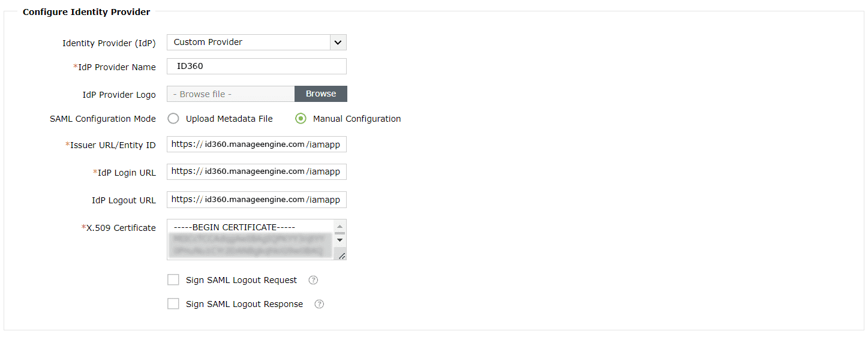The width and height of the screenshot is (868, 337).
Task: Click Sign SAML Logout Response label
Action: point(244,304)
